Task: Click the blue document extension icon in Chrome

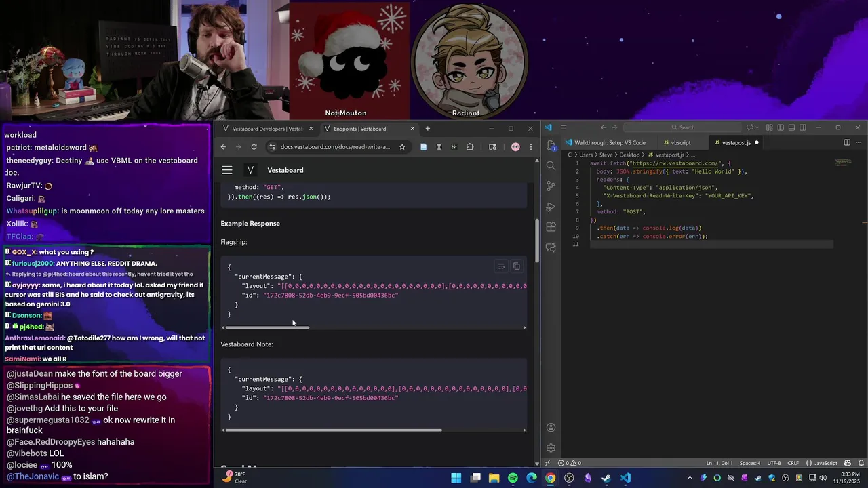Action: 423,147
